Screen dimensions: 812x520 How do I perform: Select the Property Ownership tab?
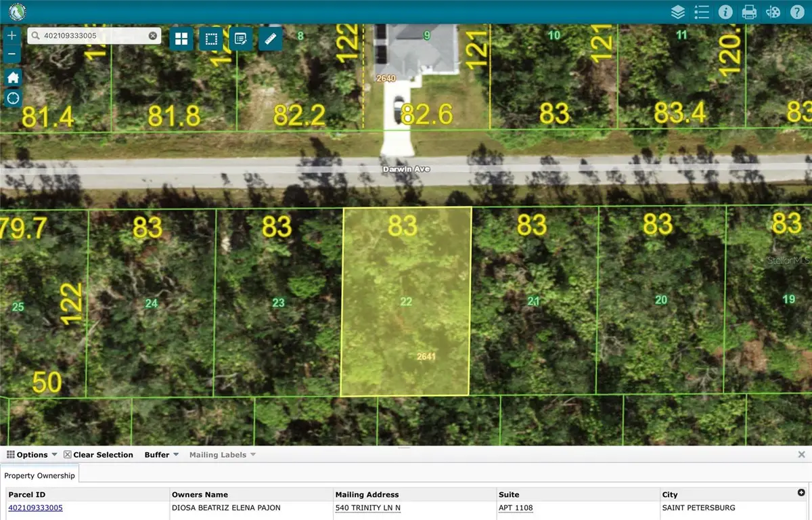(40, 475)
